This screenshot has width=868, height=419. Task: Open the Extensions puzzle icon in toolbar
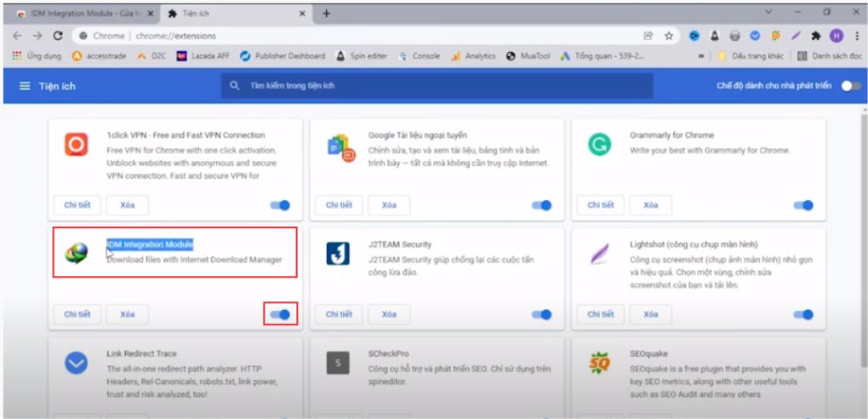[816, 36]
